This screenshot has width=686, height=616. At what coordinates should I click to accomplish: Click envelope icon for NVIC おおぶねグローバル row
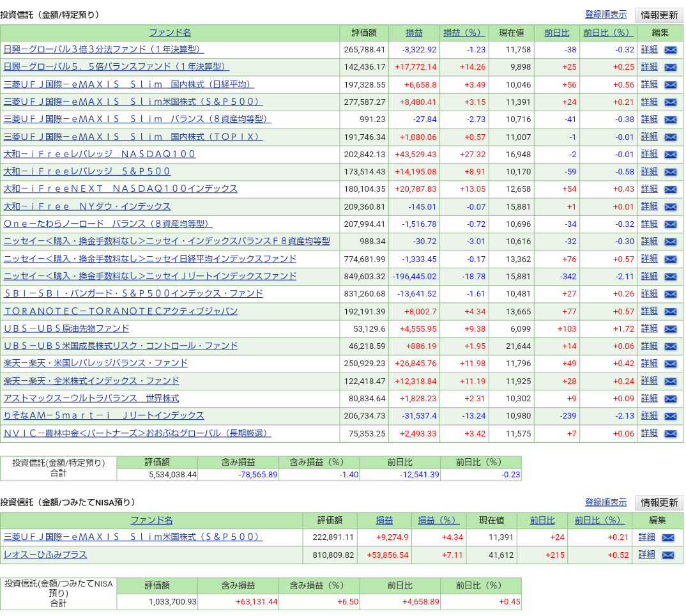(670, 434)
